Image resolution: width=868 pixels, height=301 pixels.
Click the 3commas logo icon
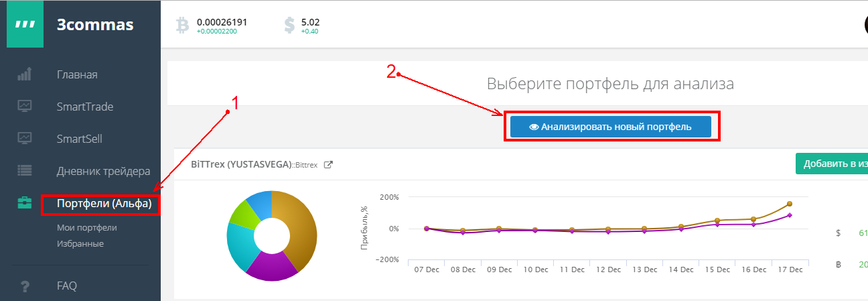[25, 25]
